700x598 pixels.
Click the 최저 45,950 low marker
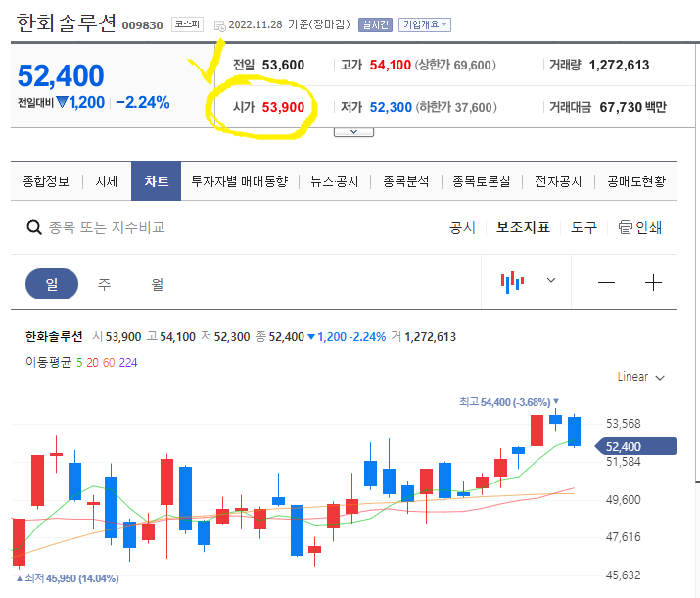(x=68, y=578)
